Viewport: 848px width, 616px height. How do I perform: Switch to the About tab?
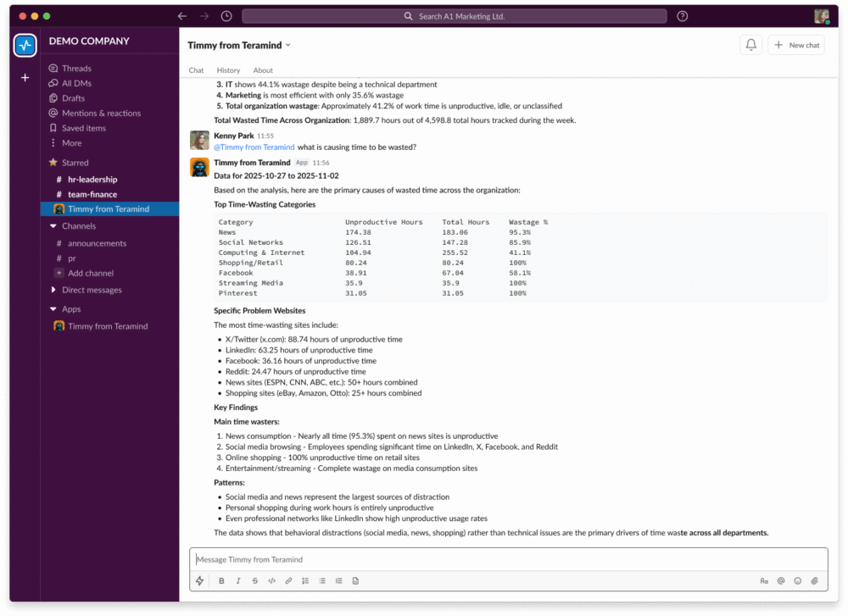pos(263,70)
